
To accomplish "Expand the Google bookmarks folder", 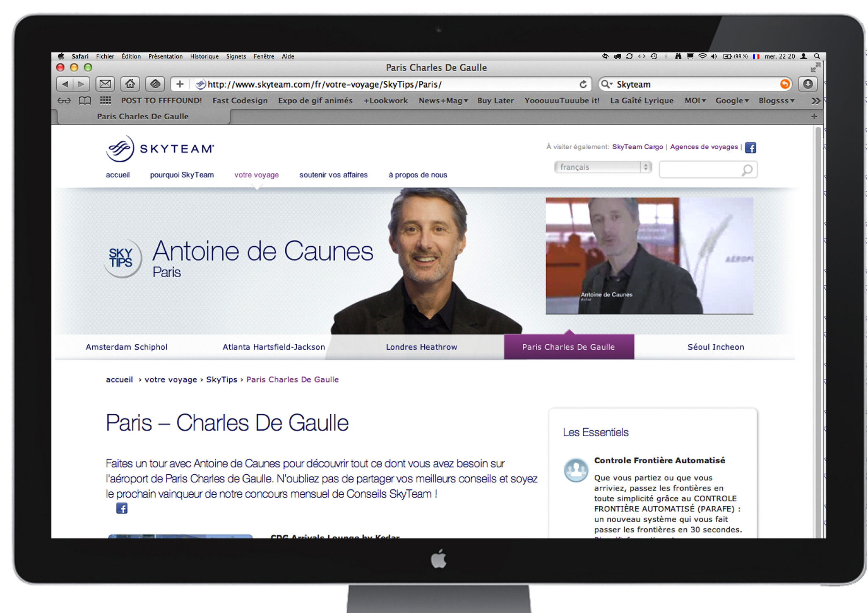I will 732,101.
